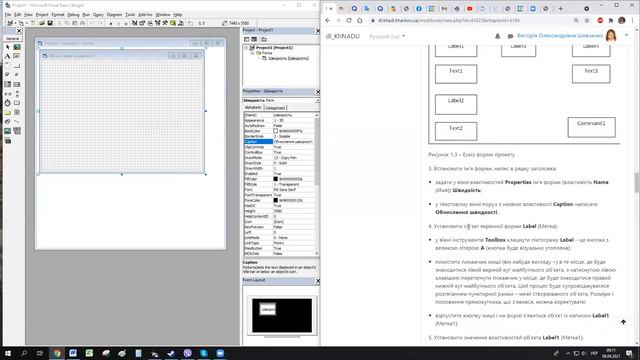Screen dimensions: 640x360
Task: Open Project Explorer from the toolbar
Action: tap(134, 23)
